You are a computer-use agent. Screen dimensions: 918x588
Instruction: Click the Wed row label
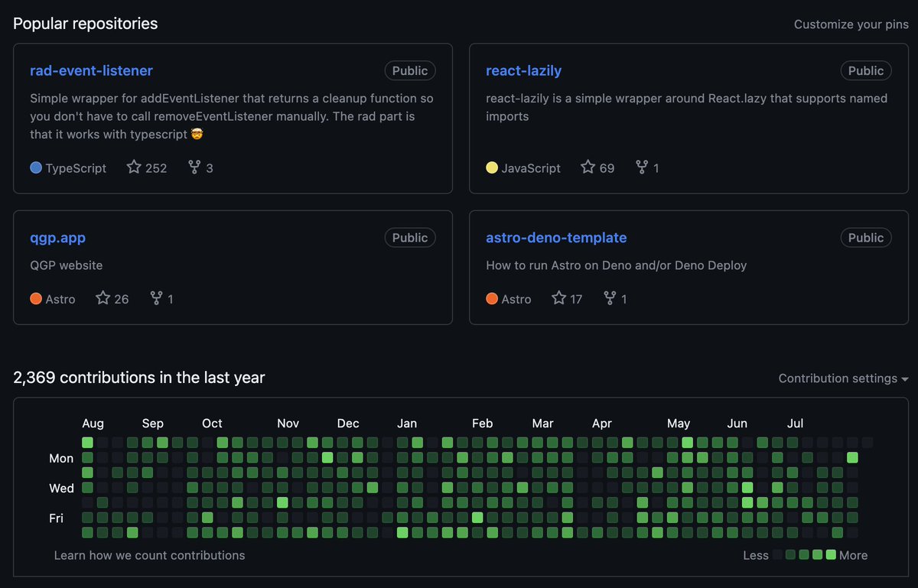[61, 488]
